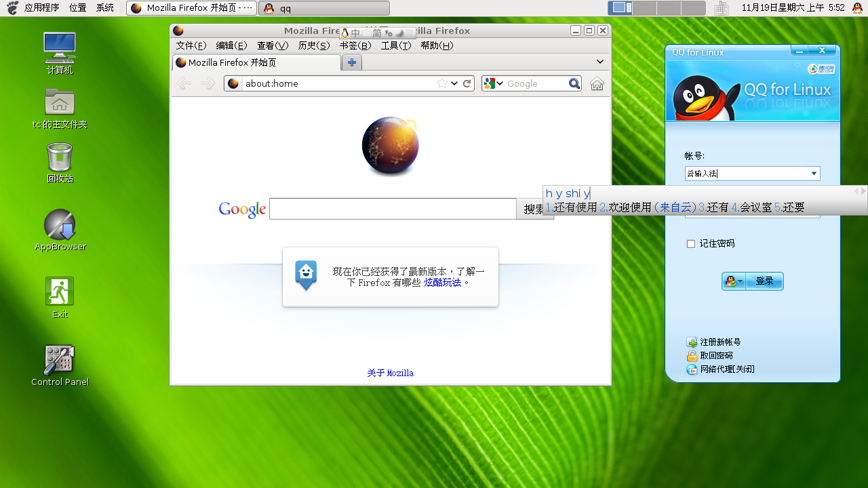Select Mozilla Firefox 开始页 tab
Screen dimensions: 868x488
click(256, 62)
